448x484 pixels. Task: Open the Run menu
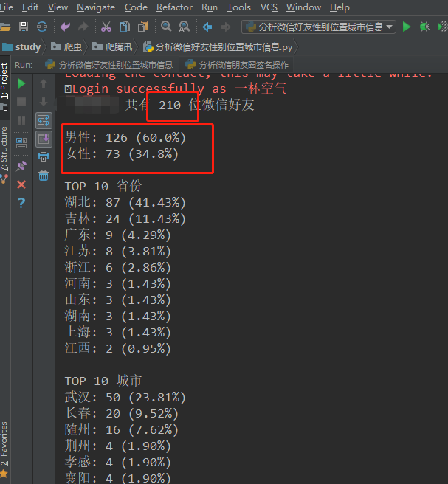click(x=210, y=7)
